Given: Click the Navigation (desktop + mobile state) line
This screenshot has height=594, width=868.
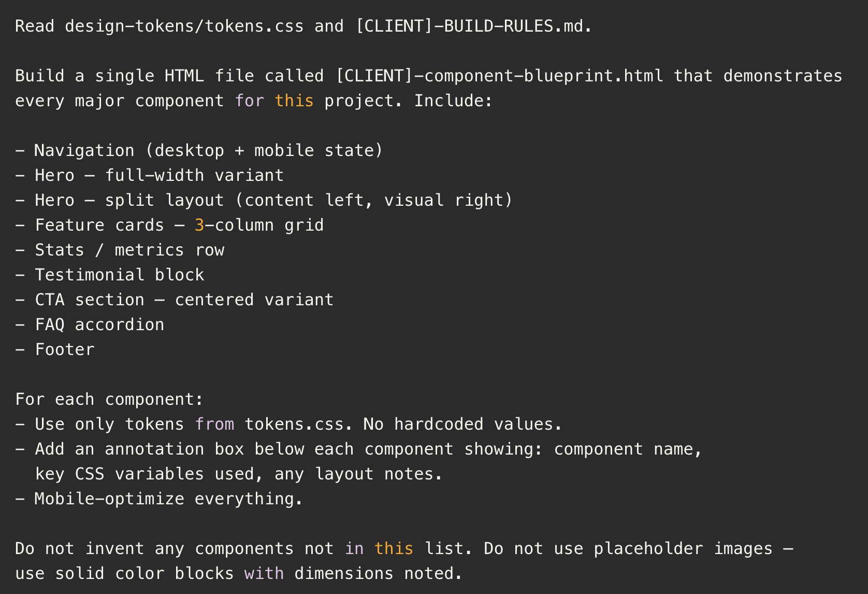Looking at the screenshot, I should tap(208, 150).
